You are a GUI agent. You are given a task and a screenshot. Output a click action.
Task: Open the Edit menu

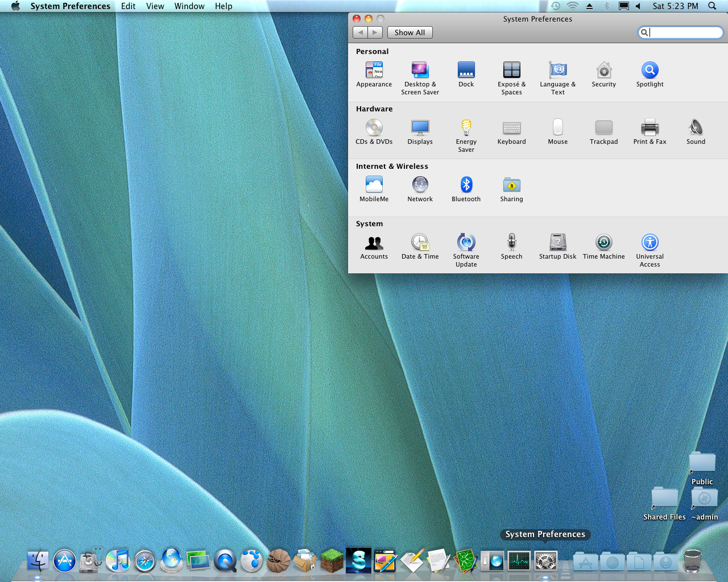[x=128, y=6]
